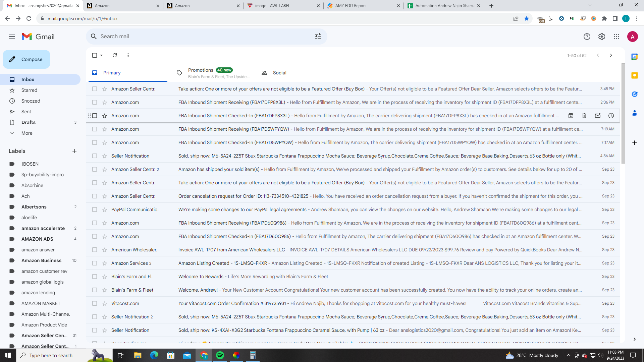Select the PayPal Communicatio. email checkbox
Viewport: 644px width, 362px height.
coord(95,209)
